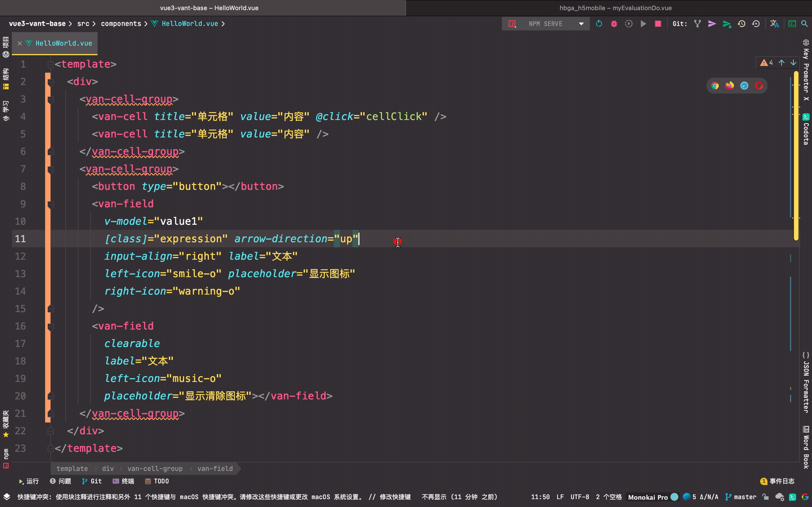Open Git branches icon in toolbar
Screen dimensions: 812x507
click(697, 24)
